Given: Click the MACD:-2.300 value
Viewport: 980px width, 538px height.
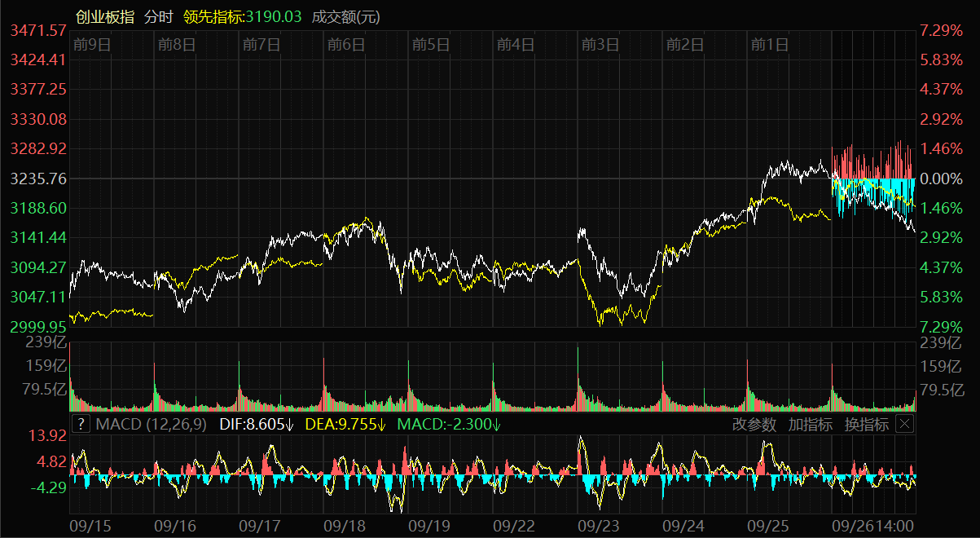Looking at the screenshot, I should [449, 424].
